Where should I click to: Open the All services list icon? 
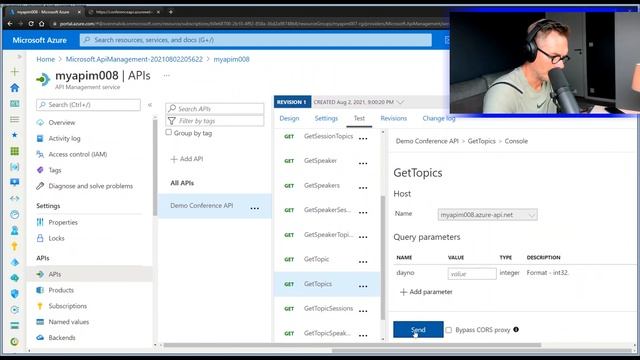(15, 119)
